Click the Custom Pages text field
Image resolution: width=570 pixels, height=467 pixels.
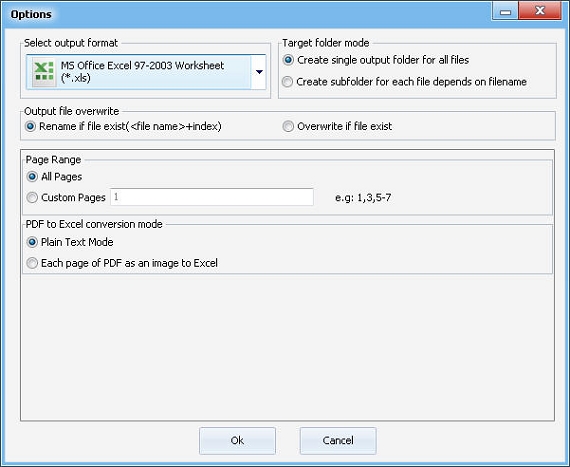[212, 197]
